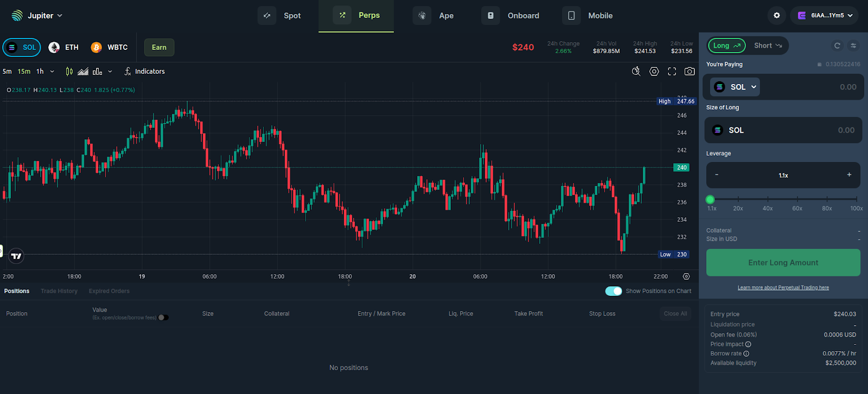
Task: Select WBTC market
Action: tap(110, 48)
